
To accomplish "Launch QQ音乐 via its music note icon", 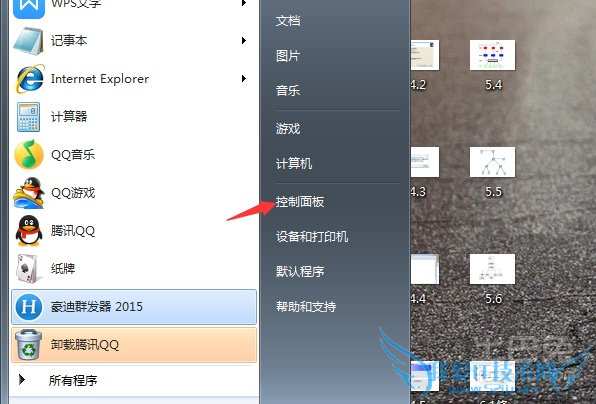I will tap(29, 154).
